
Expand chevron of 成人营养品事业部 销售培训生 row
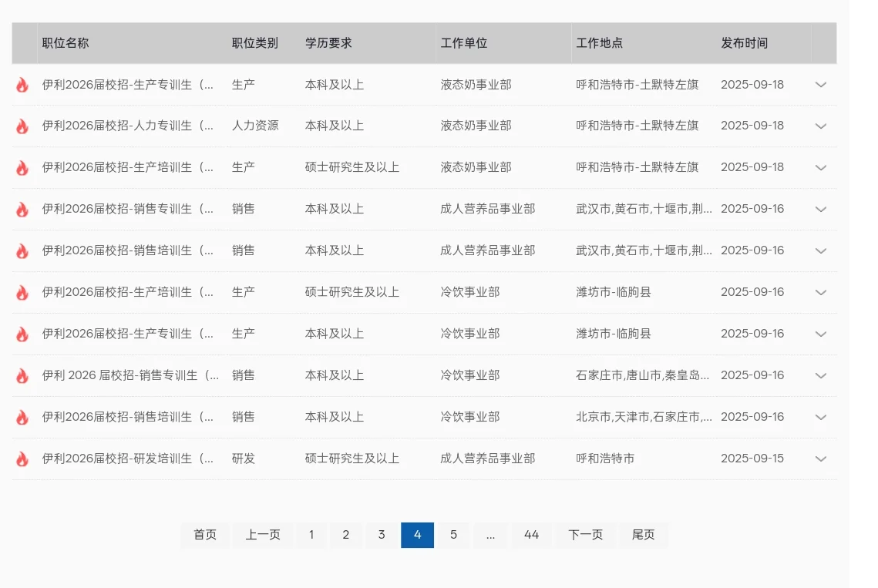pos(821,250)
